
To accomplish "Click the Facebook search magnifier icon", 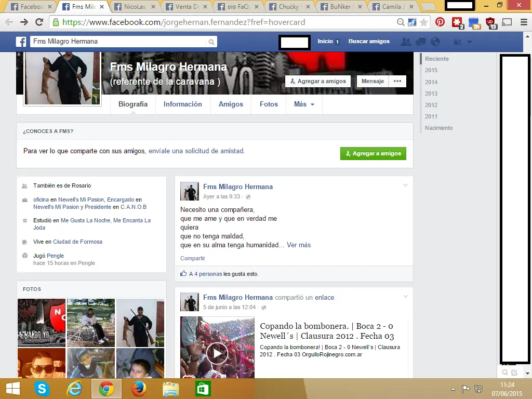I will (x=211, y=42).
